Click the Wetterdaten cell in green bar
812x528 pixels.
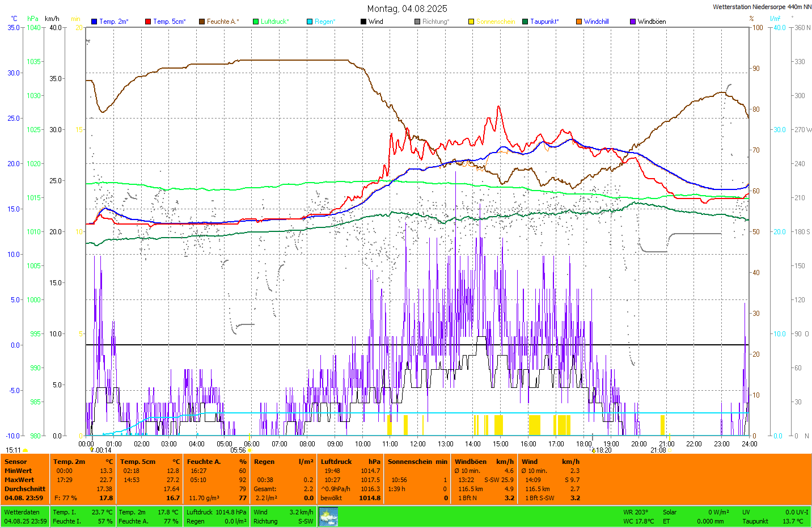[22, 512]
